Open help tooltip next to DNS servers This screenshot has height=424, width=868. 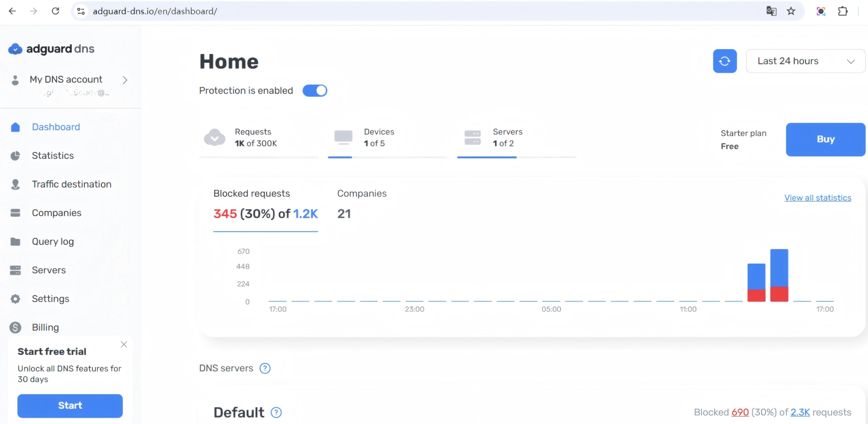pyautogui.click(x=265, y=368)
